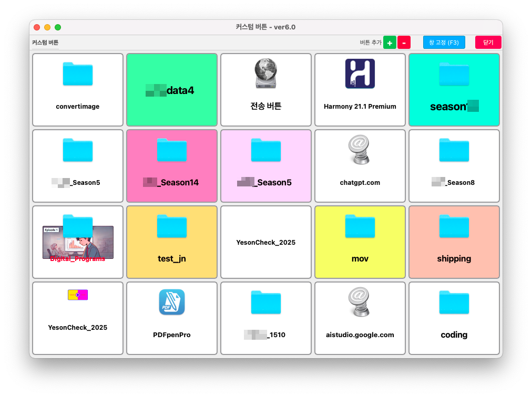Open the pink _Season14 folder icon
Viewport: 532px width, 397px height.
tap(172, 150)
